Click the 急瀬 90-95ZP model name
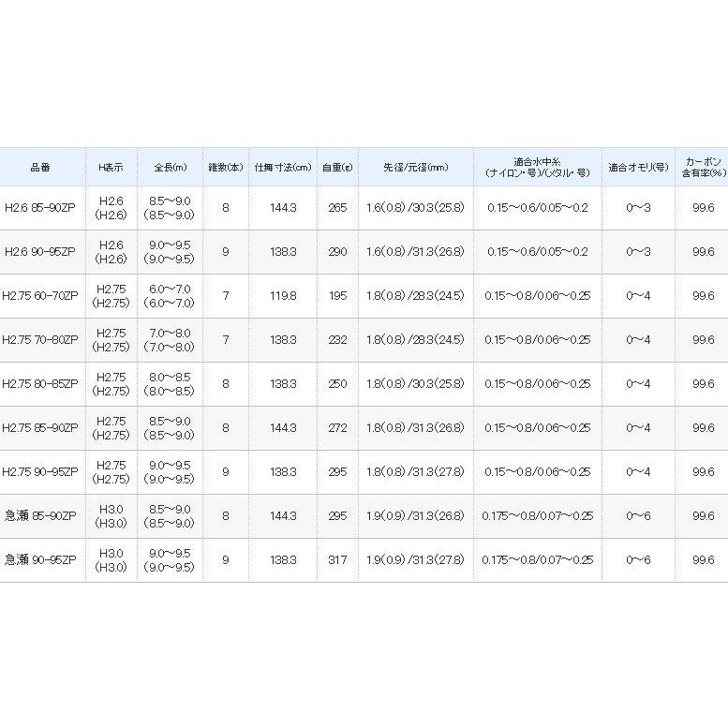 [x=40, y=559]
